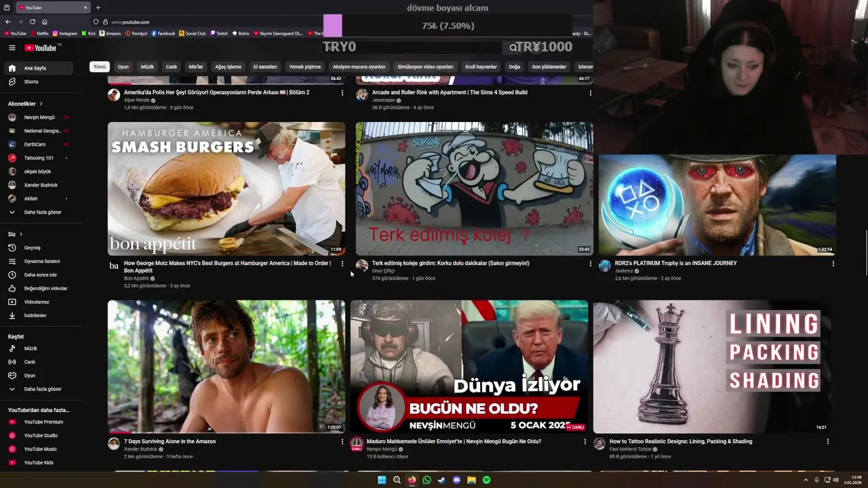Image resolution: width=868 pixels, height=488 pixels.
Task: Select the Müzik filter chip
Action: pos(147,66)
